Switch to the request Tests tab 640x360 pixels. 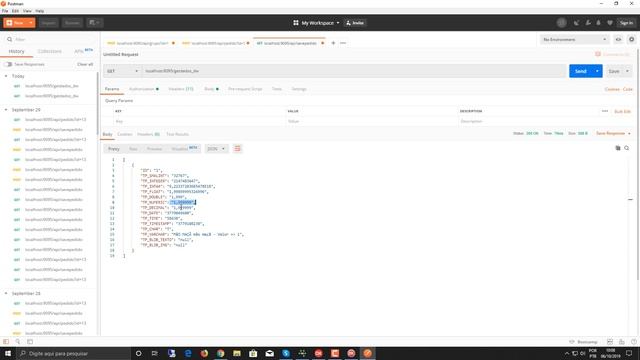[x=277, y=89]
